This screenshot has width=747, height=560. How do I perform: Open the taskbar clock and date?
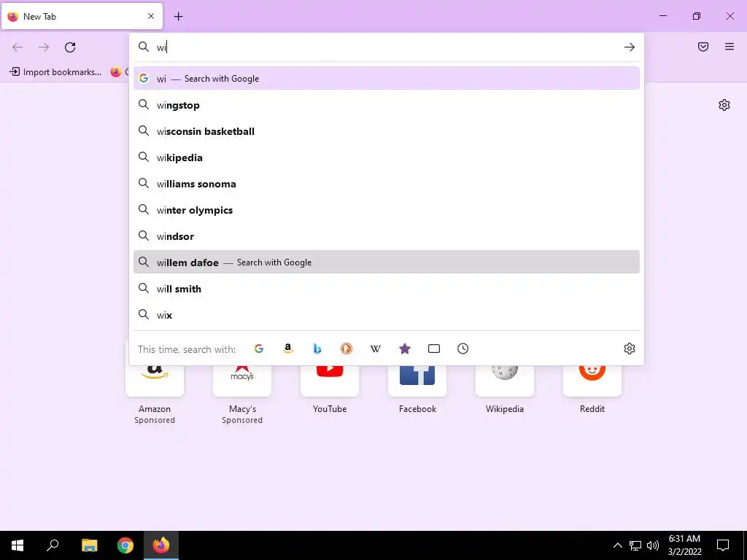pos(684,545)
